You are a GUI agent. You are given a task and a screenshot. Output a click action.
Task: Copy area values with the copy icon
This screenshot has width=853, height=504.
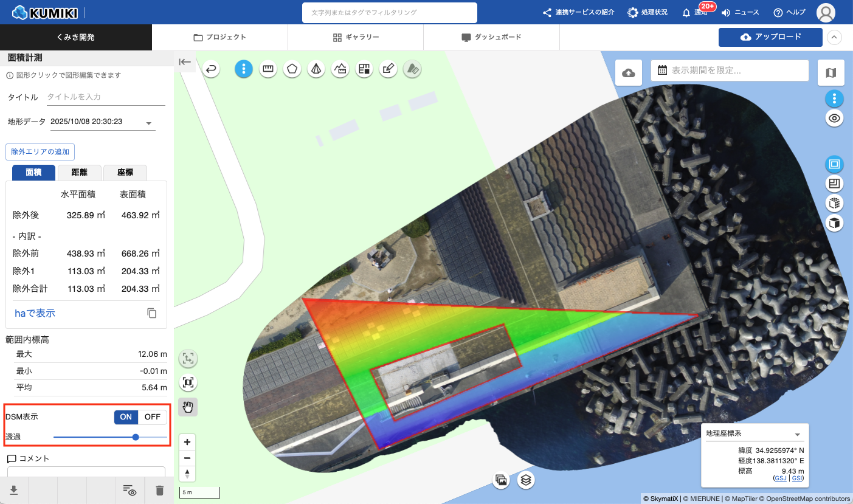point(152,313)
